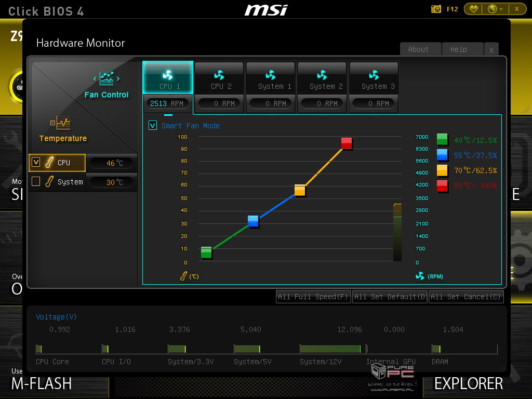The image size is (532, 399).
Task: Select the green 40°C/12.5% legend swatch
Action: [x=442, y=139]
